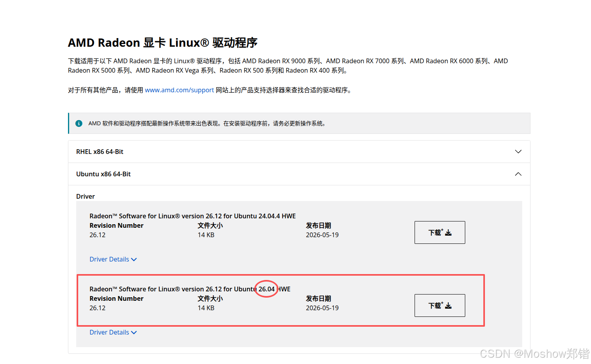Select the Ubuntu 24.04.4 HWE driver title
The width and height of the screenshot is (591, 364).
click(x=193, y=216)
